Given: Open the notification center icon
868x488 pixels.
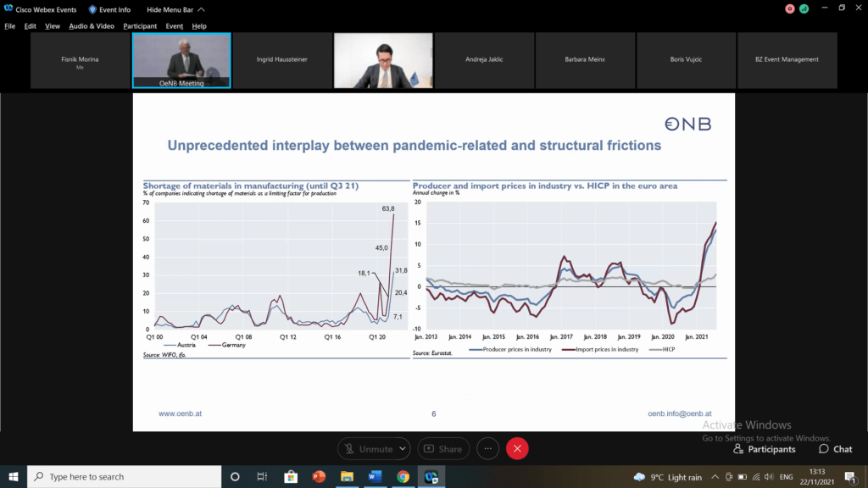Looking at the screenshot, I should click(851, 477).
